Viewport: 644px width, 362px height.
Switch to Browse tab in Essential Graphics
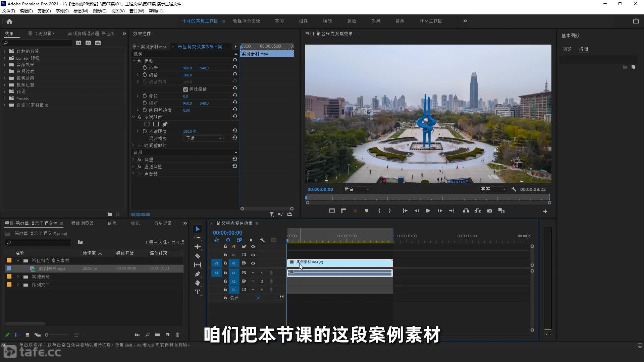pyautogui.click(x=567, y=49)
